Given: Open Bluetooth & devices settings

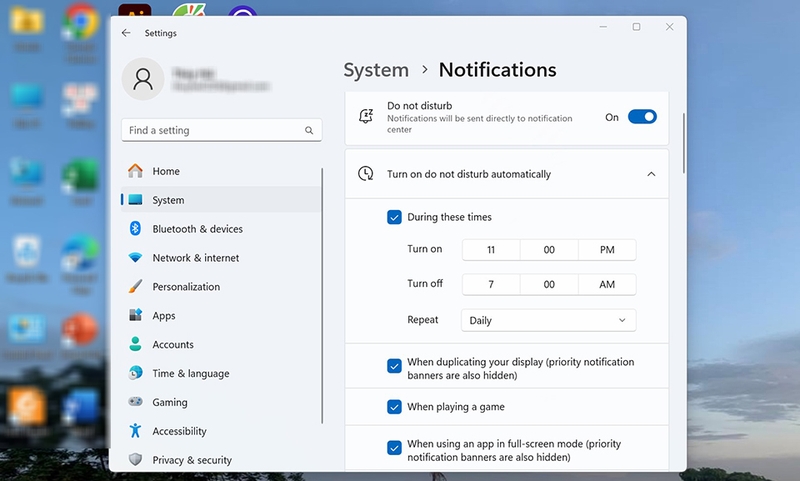Looking at the screenshot, I should [x=220, y=229].
